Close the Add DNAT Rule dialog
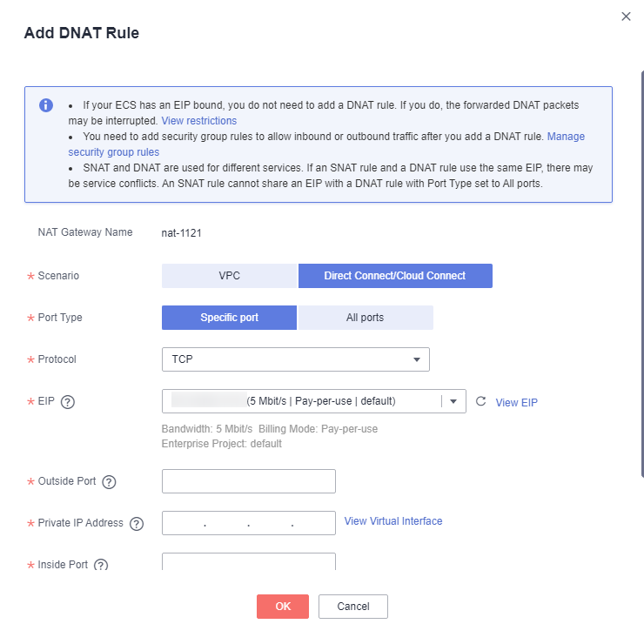The image size is (644, 644). coord(626,17)
